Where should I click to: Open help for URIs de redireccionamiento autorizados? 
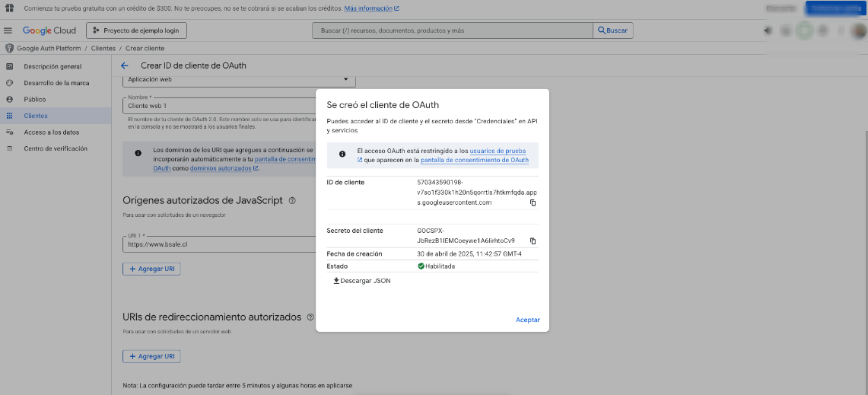point(310,317)
